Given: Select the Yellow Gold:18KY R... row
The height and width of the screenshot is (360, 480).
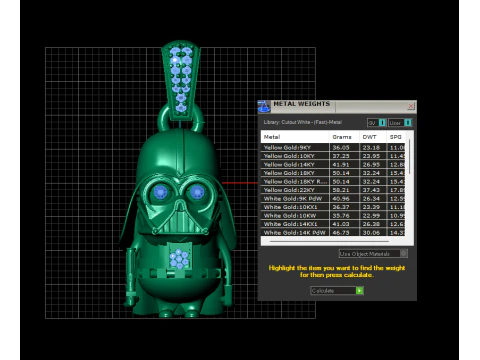Looking at the screenshot, I should (x=333, y=181).
